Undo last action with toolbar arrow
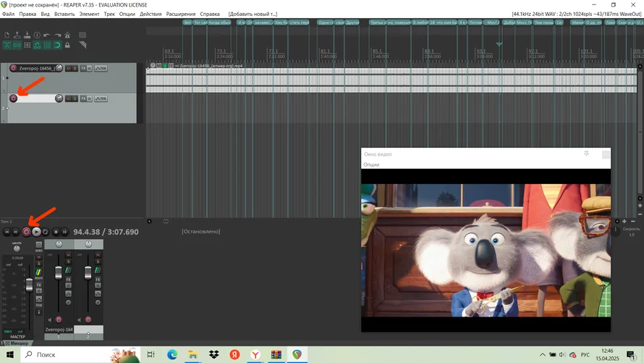The height and width of the screenshot is (363, 644). [x=47, y=36]
